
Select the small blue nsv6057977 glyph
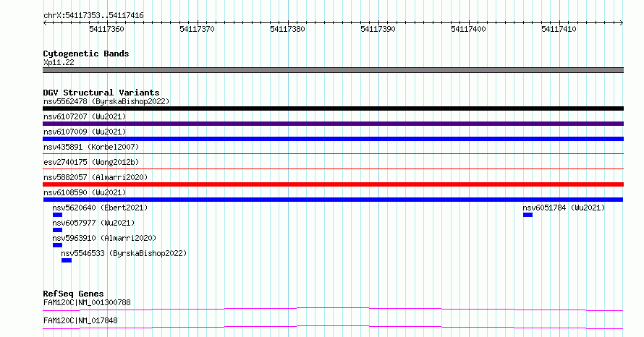click(x=57, y=230)
